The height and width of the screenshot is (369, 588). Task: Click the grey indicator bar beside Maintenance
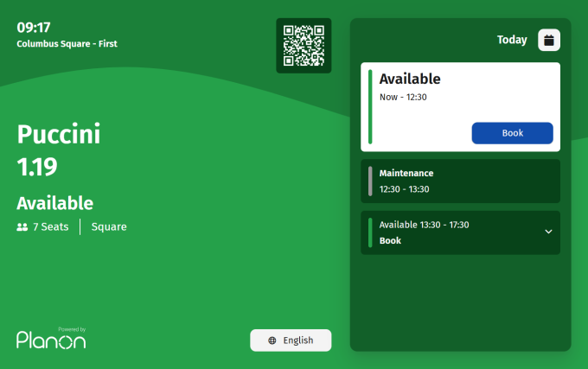(x=370, y=181)
